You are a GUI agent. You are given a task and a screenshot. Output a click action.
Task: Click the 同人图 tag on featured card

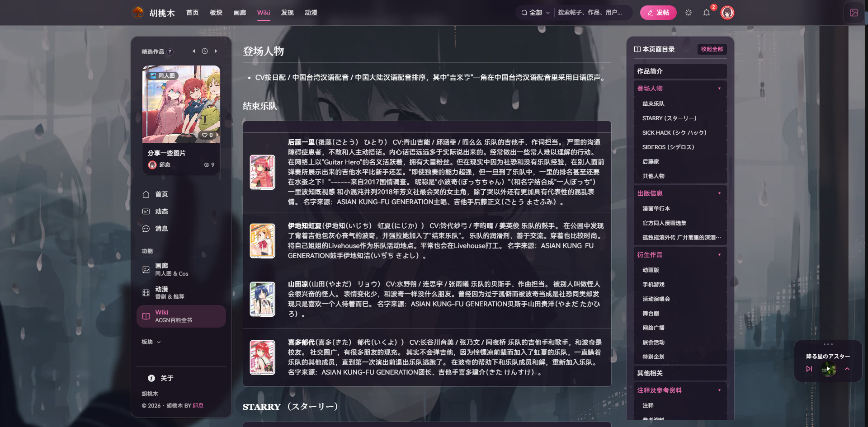pyautogui.click(x=163, y=76)
